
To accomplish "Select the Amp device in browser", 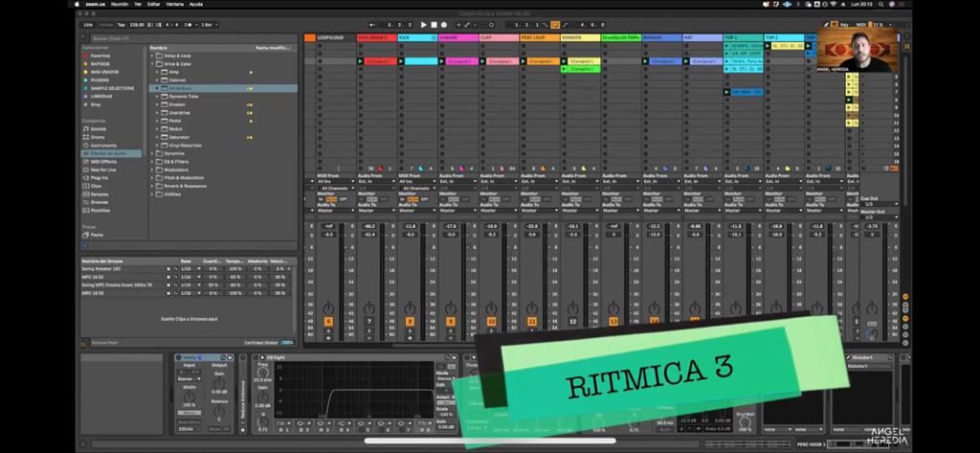I will click(174, 72).
